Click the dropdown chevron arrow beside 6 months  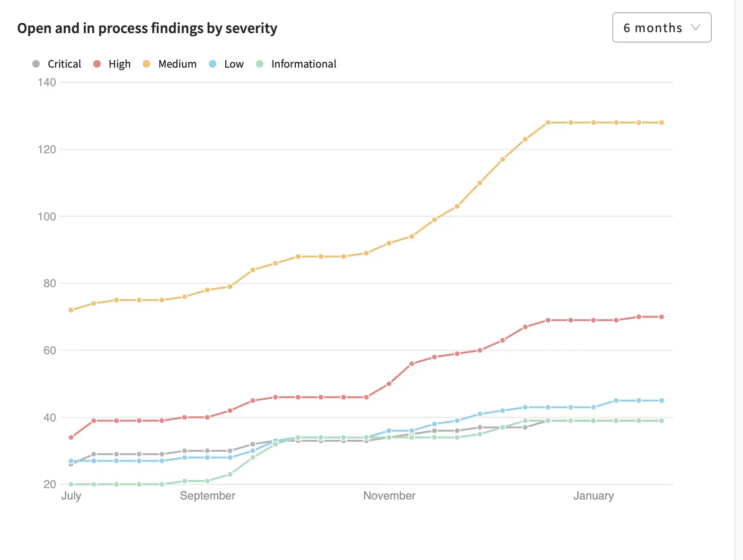pos(695,27)
